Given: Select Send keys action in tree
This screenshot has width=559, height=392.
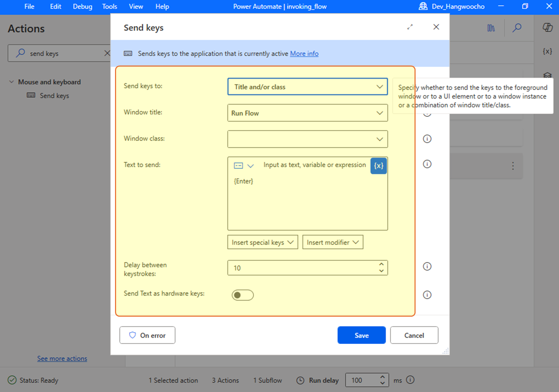Looking at the screenshot, I should point(54,96).
